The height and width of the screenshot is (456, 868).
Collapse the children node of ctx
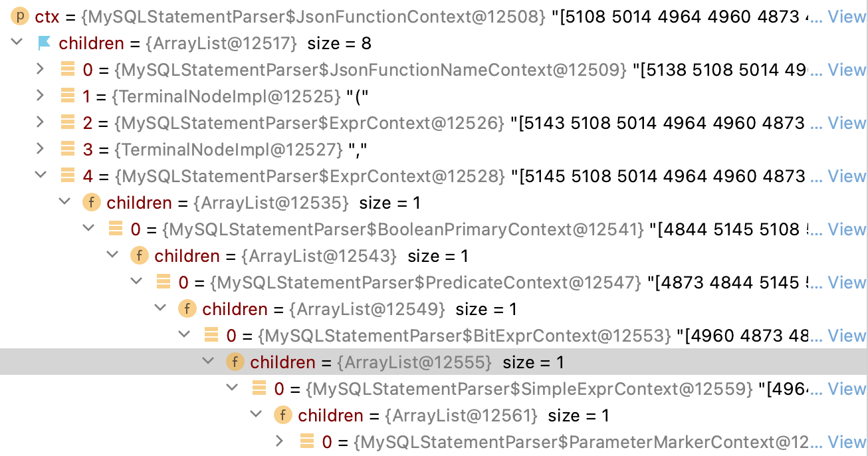click(16, 43)
